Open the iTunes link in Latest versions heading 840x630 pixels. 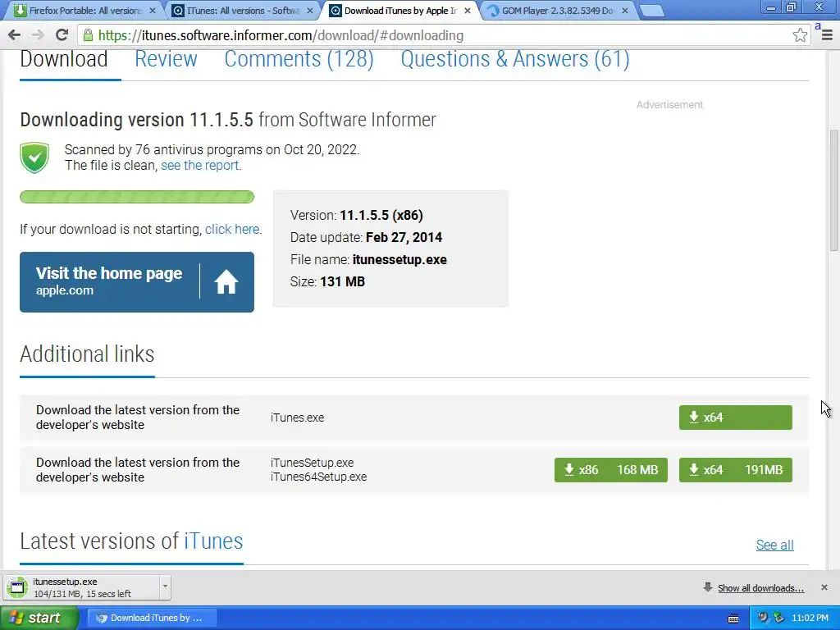[x=213, y=541]
